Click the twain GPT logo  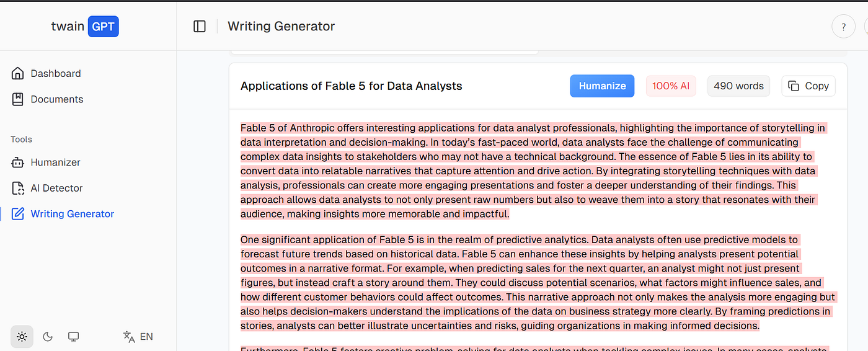[85, 27]
